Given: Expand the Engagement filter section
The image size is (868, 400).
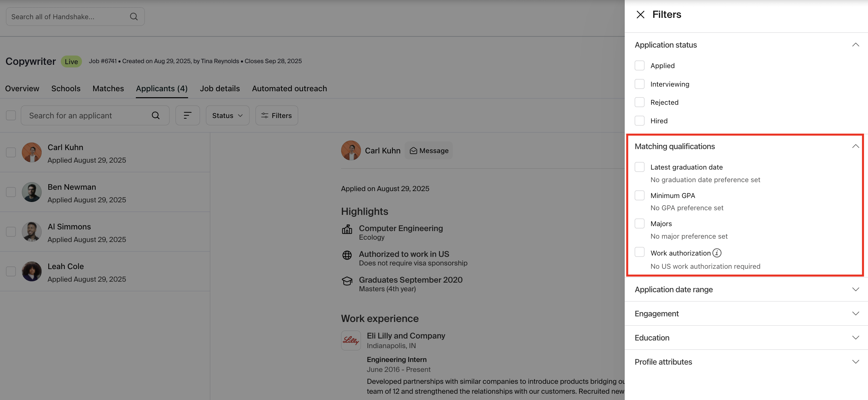Looking at the screenshot, I should (x=855, y=313).
